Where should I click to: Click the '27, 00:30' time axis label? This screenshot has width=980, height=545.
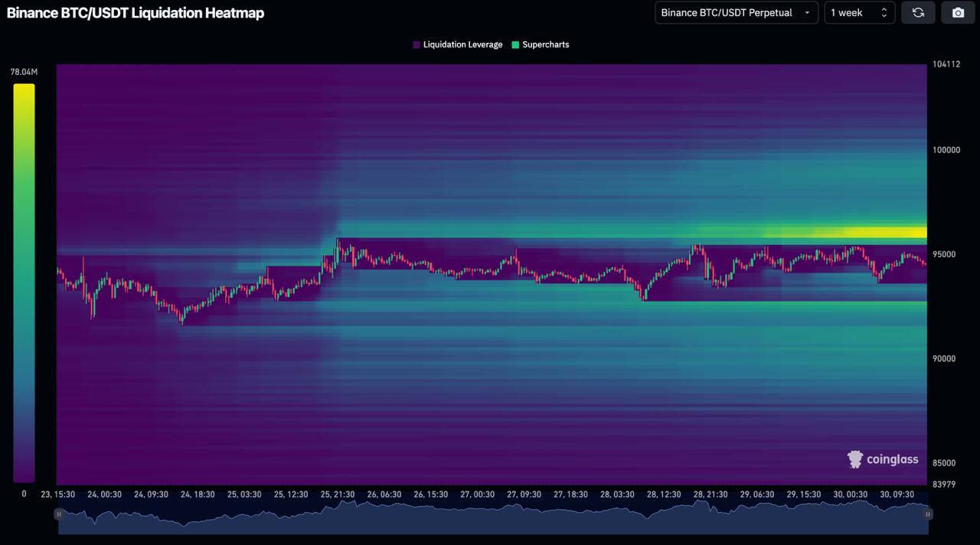[x=478, y=494]
